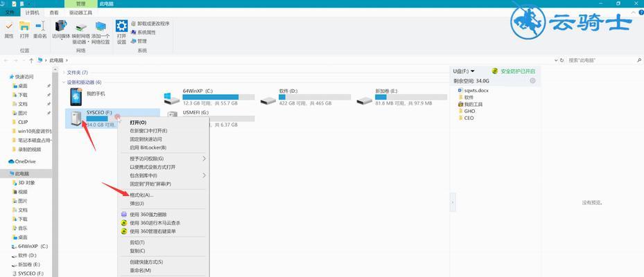This screenshot has height=277, width=644.
Task: Expand the 包含到库中(I) submenu
Action: pyautogui.click(x=164, y=175)
